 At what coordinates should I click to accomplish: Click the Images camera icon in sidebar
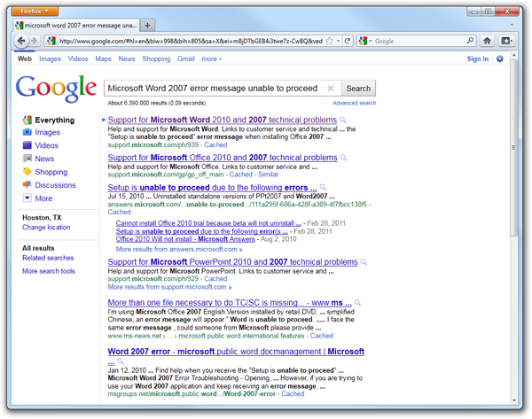pos(27,132)
